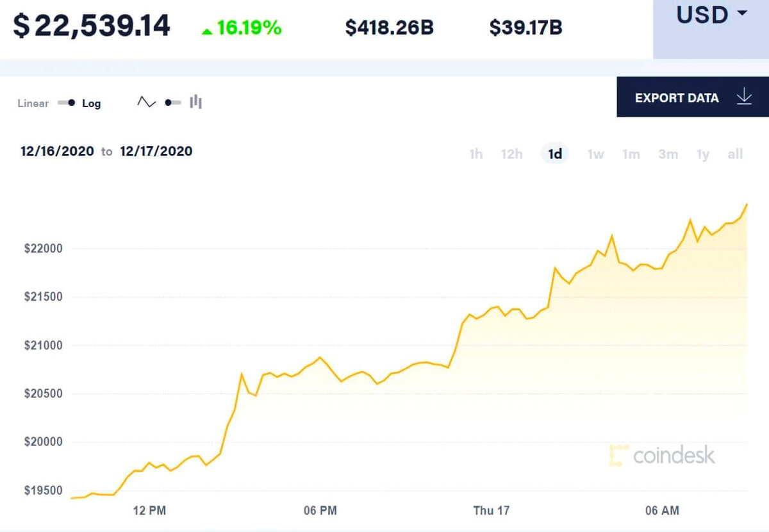Viewport: 769px width, 532px height.
Task: Select the 1h time range link
Action: pyautogui.click(x=475, y=154)
